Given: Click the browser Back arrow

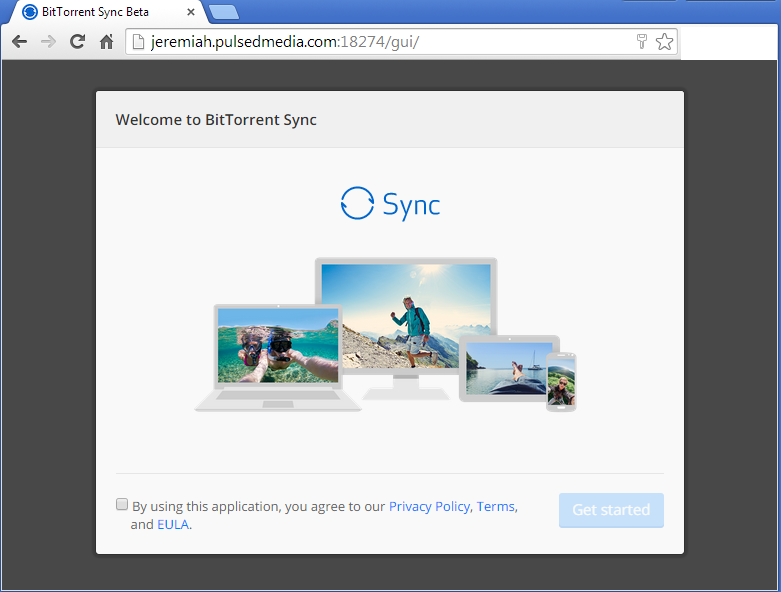Looking at the screenshot, I should point(19,42).
